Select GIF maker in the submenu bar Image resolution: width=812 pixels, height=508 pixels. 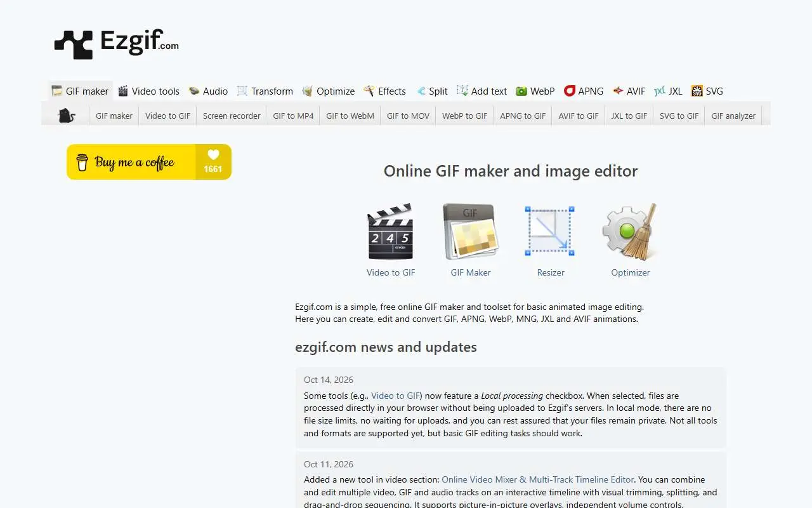coord(114,116)
